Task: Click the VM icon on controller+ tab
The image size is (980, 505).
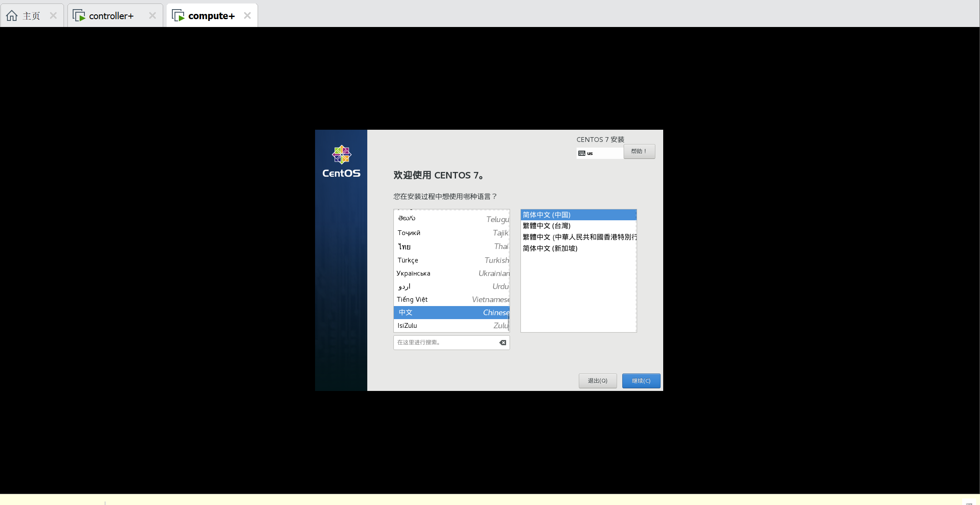Action: [x=79, y=16]
